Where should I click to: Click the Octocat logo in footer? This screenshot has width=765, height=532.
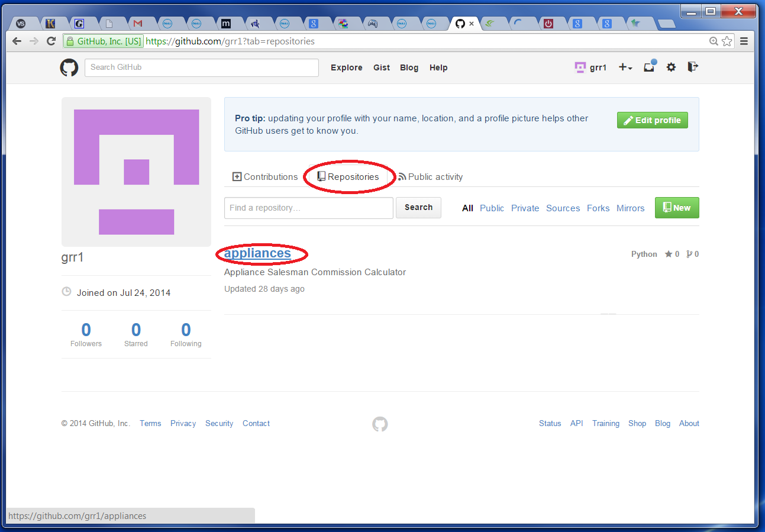tap(380, 424)
